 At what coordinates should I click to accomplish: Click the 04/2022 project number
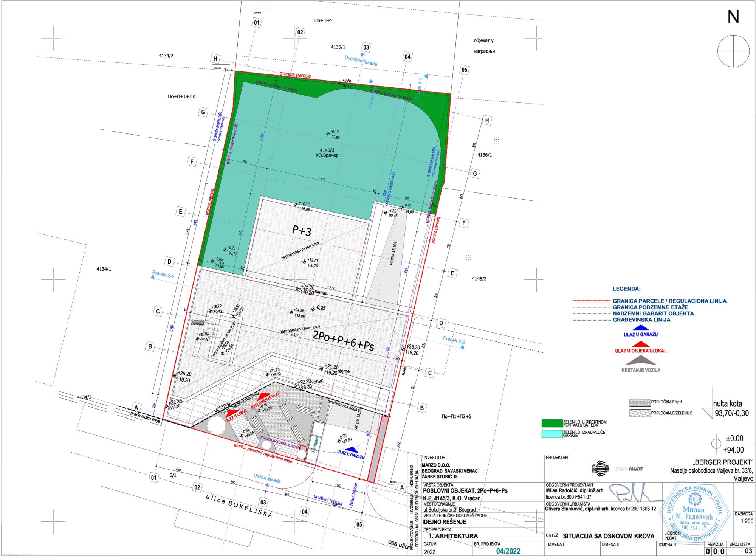tap(508, 551)
